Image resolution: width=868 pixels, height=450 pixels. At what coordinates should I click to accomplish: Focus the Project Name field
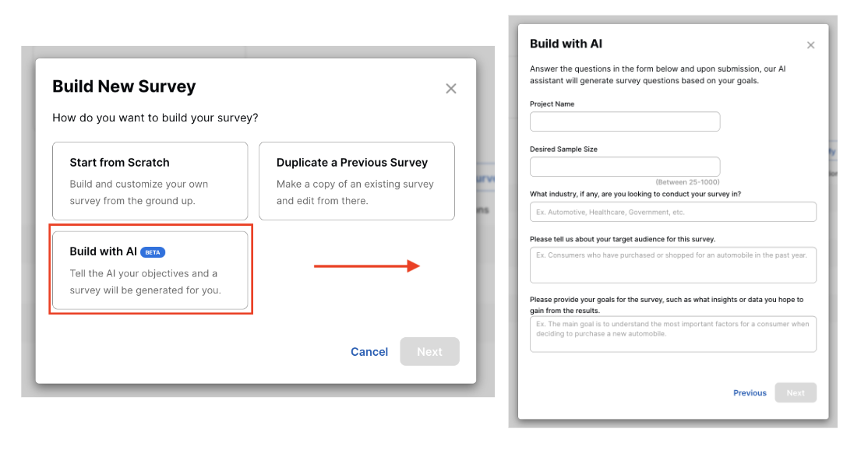click(624, 122)
